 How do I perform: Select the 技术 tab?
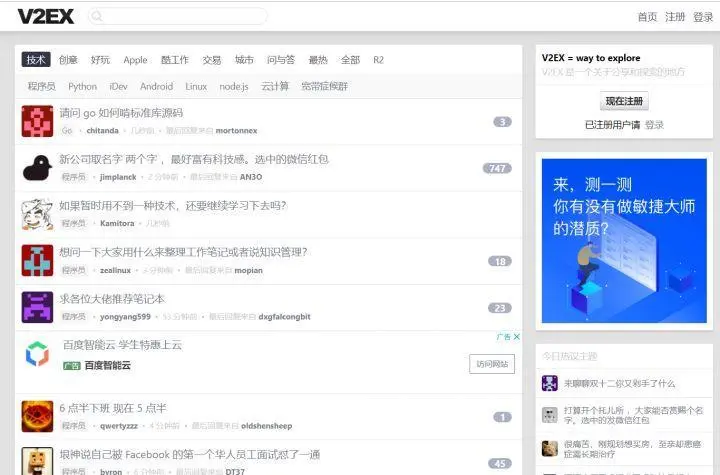tap(36, 60)
